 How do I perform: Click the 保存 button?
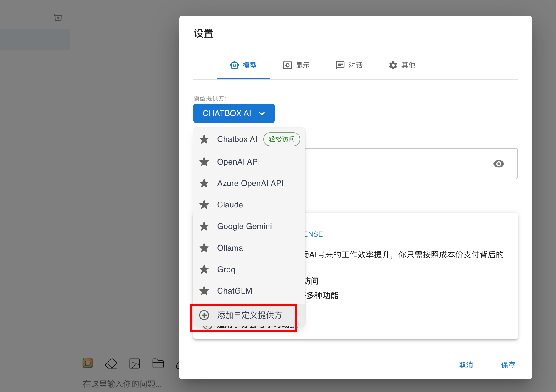[x=508, y=365]
